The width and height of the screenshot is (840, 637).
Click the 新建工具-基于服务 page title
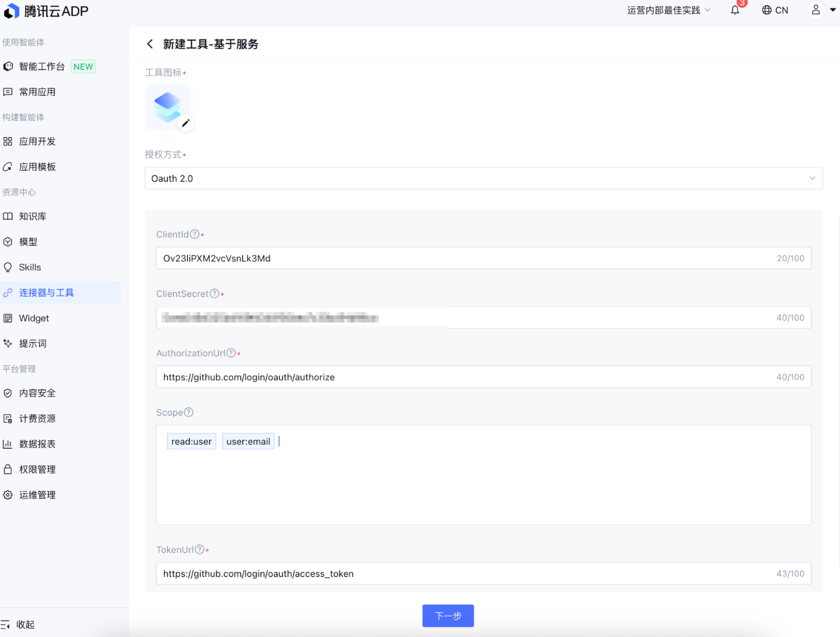coord(211,44)
